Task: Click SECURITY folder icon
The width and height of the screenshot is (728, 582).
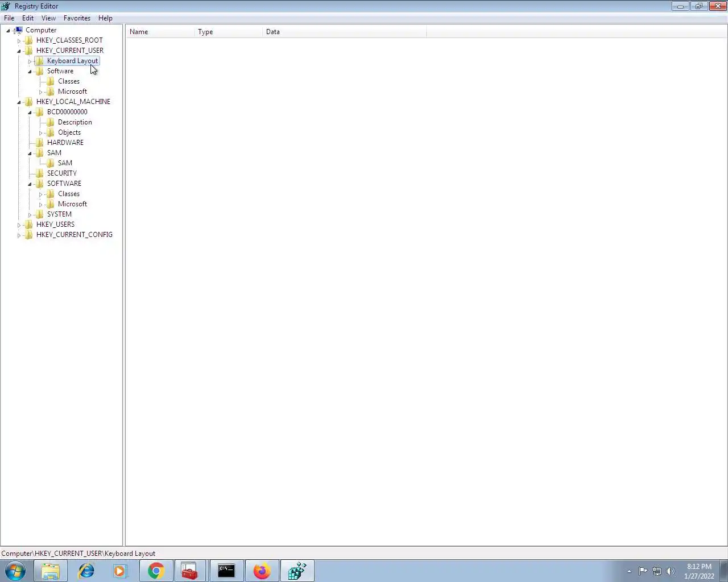Action: 40,173
